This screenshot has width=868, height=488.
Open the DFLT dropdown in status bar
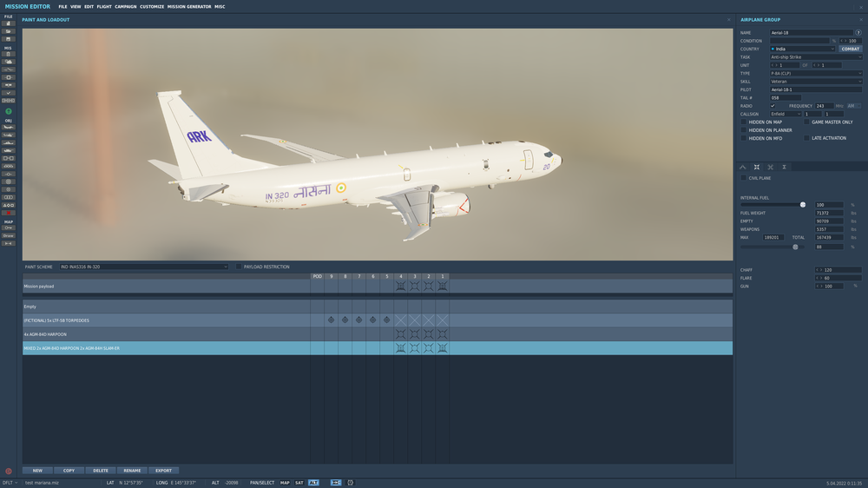10,483
